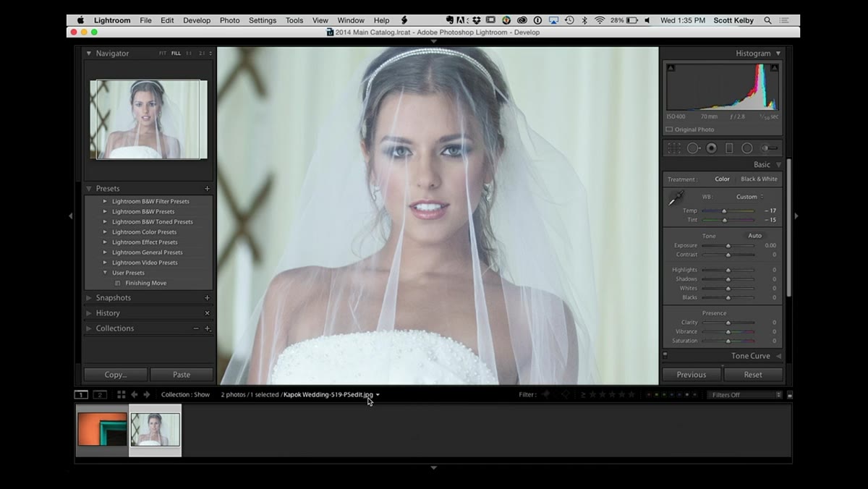Add a new preset with plus icon
Image resolution: width=868 pixels, height=489 pixels.
pyautogui.click(x=207, y=189)
